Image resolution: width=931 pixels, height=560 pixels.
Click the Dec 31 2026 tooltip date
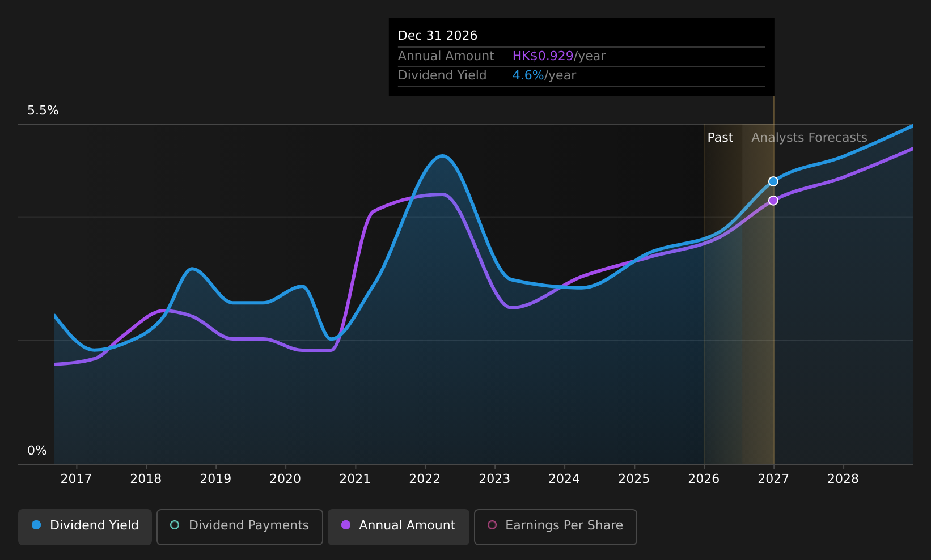[x=438, y=36]
